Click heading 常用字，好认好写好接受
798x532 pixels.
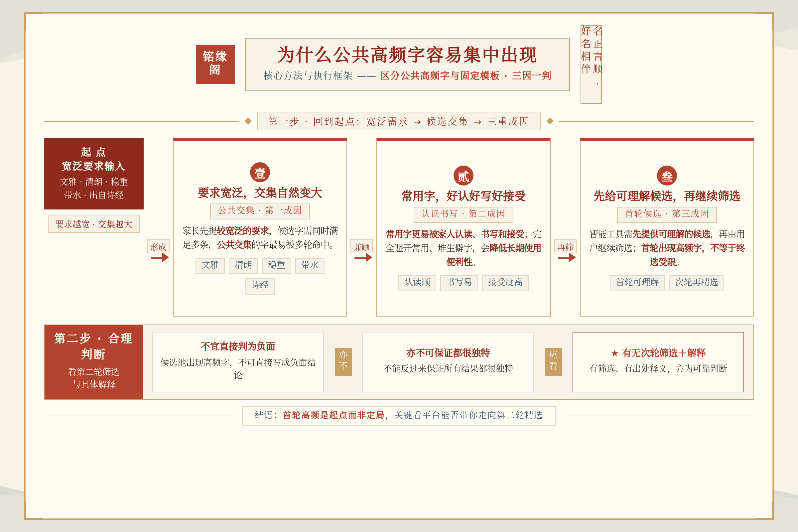click(x=464, y=196)
